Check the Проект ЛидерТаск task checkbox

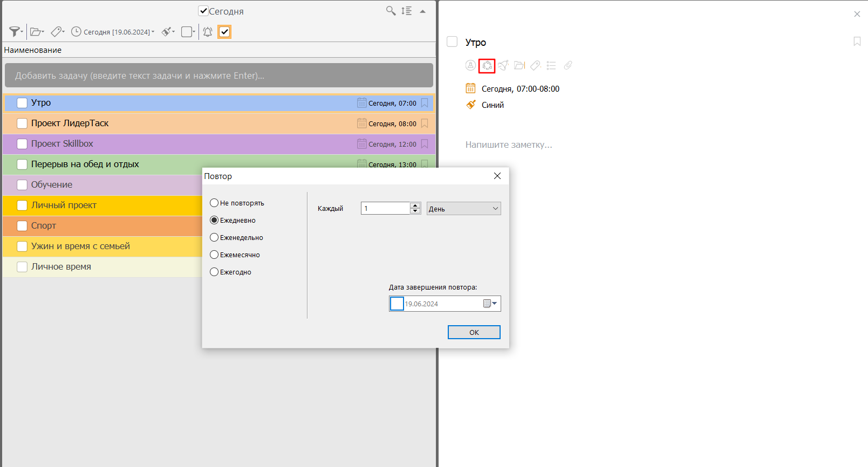click(x=22, y=123)
